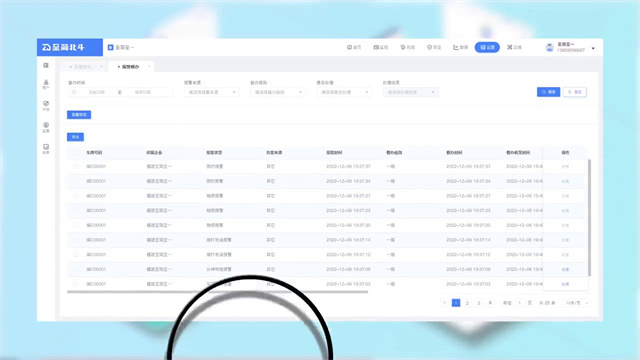This screenshot has width=640, height=360.
Task: Check the row with alarm time 19:37:20
Action: [75, 225]
